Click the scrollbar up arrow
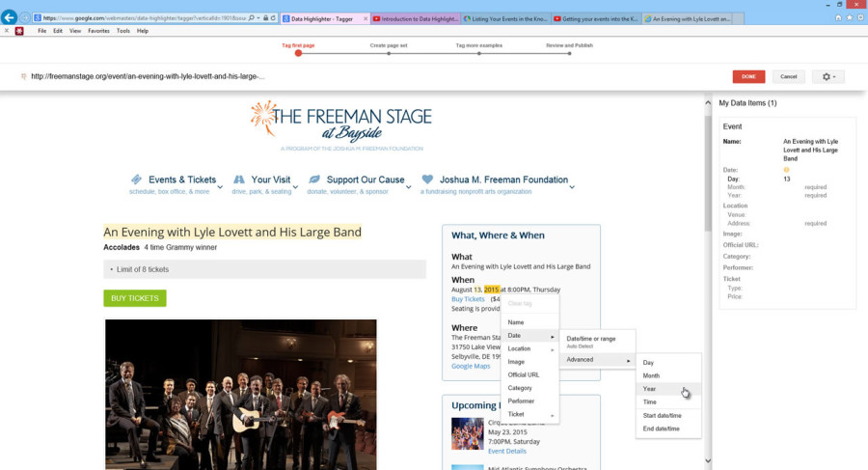The height and width of the screenshot is (470, 868). 708,103
